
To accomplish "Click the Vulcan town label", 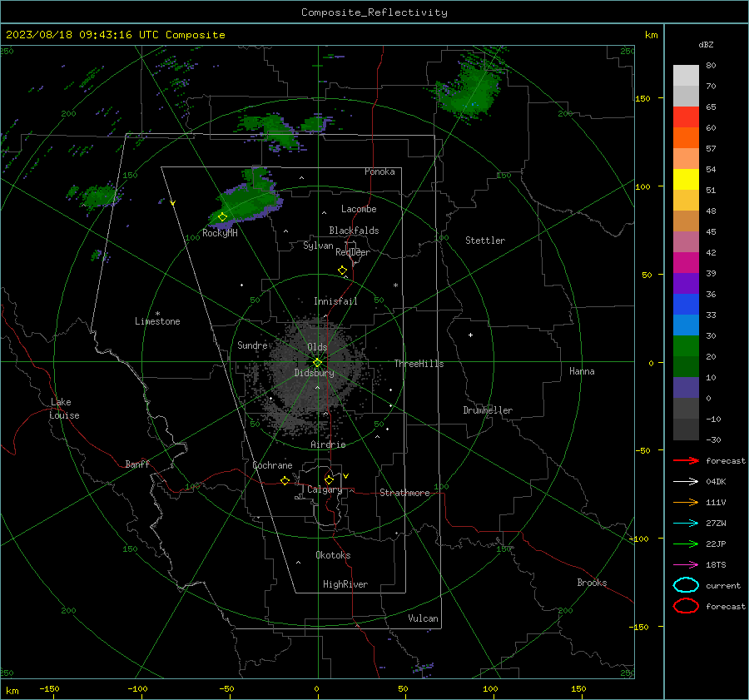I will (423, 618).
